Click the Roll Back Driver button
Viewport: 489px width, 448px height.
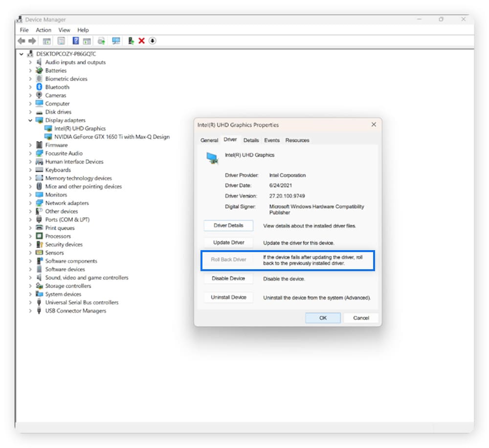pos(228,259)
